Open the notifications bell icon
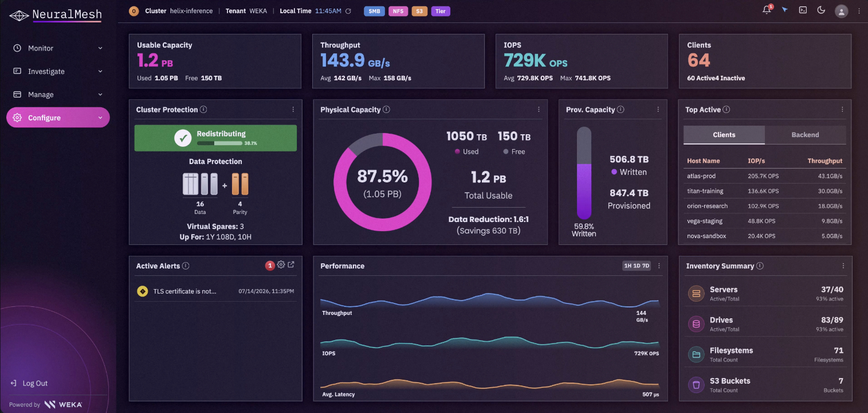The height and width of the screenshot is (413, 868). [767, 10]
